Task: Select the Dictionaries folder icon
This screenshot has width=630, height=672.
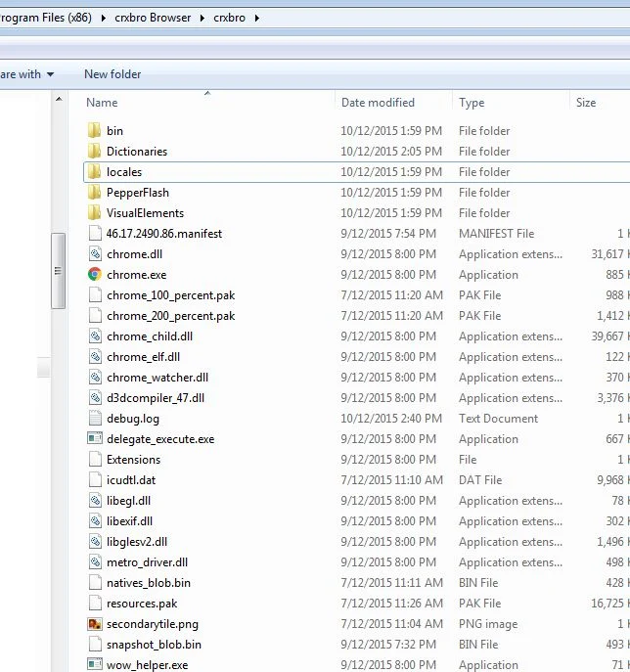Action: (x=94, y=151)
